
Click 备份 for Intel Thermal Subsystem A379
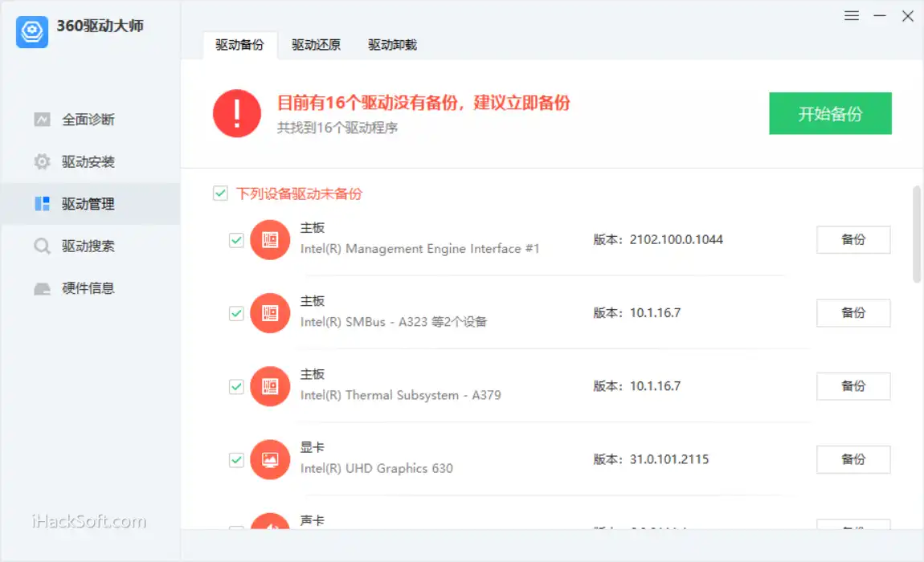click(x=853, y=386)
